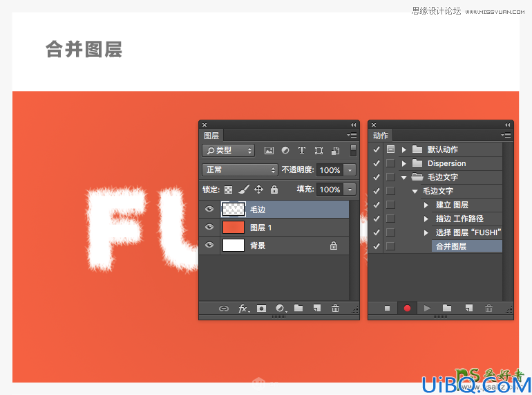The height and width of the screenshot is (395, 532).
Task: Click the pixel layer filter icon
Action: pos(269,151)
